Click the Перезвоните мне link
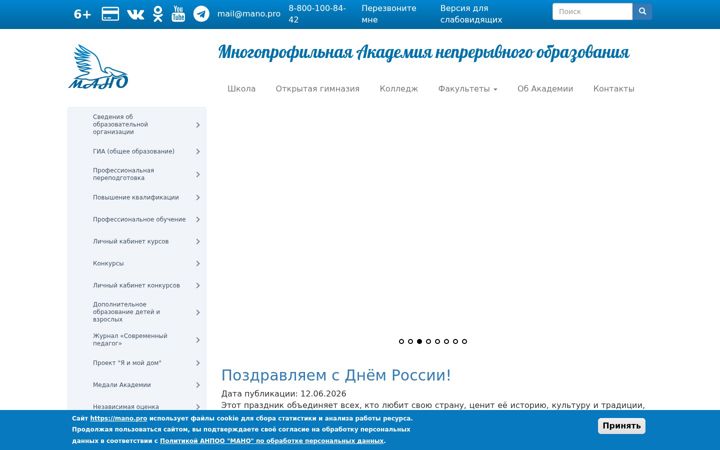 click(388, 14)
